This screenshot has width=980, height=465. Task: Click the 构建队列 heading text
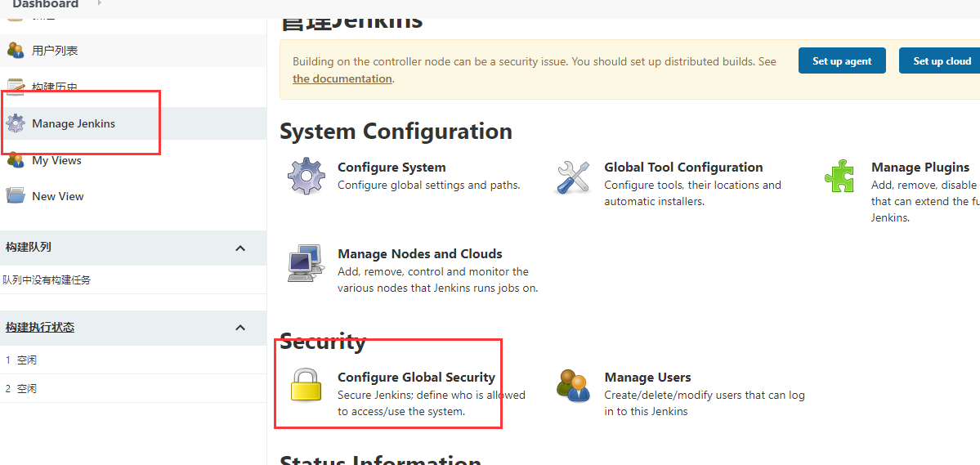coord(28,247)
